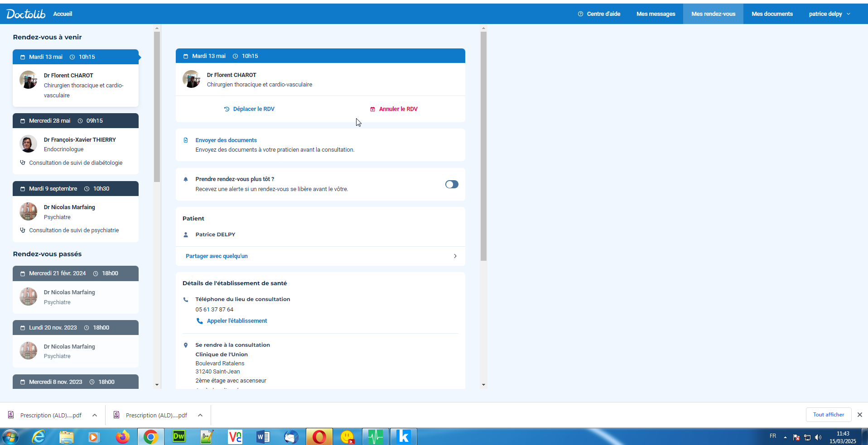Click the Centre d'aide question mark icon
This screenshot has height=445, width=868.
(x=580, y=14)
